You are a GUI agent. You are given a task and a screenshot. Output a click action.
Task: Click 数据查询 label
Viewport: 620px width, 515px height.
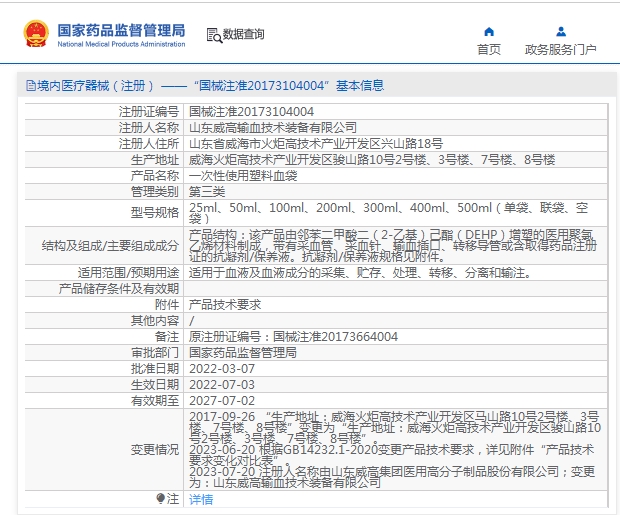(x=243, y=34)
